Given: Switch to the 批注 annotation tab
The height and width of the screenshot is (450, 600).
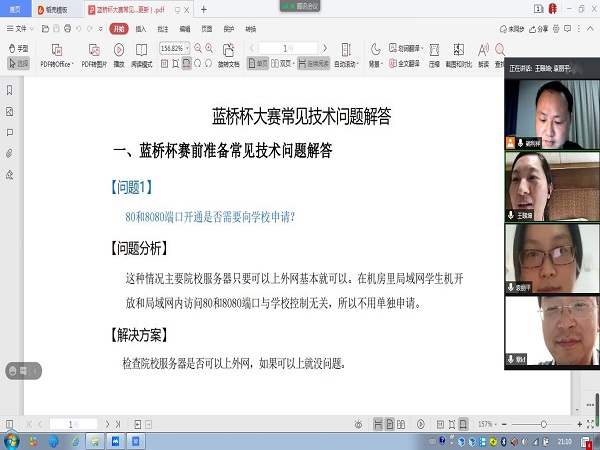Looking at the screenshot, I should tap(163, 29).
